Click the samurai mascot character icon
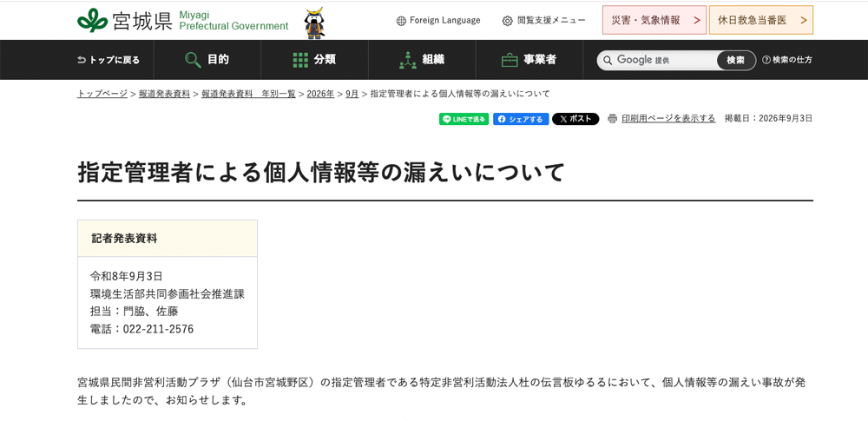 (x=314, y=23)
